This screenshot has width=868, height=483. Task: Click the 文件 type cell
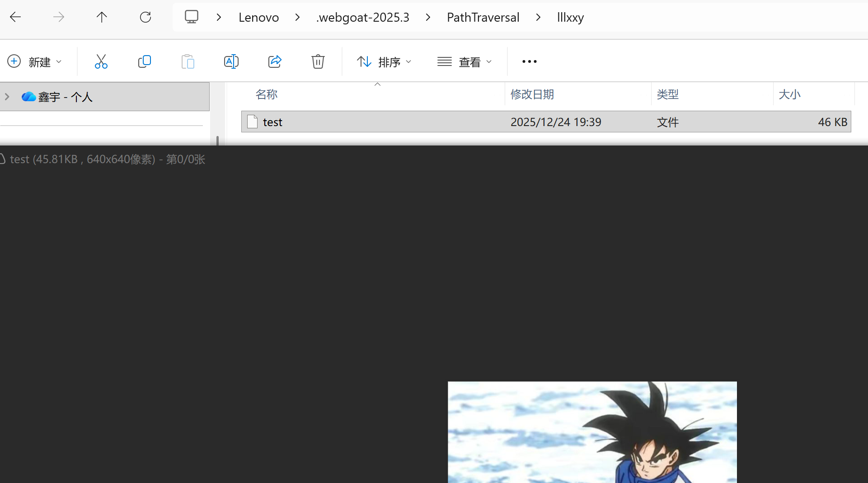coord(668,122)
